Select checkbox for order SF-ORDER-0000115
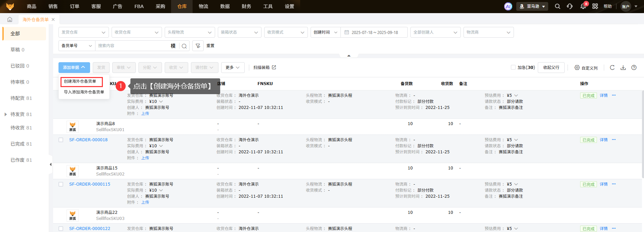Viewport: 644px width, 232px height. (61, 184)
